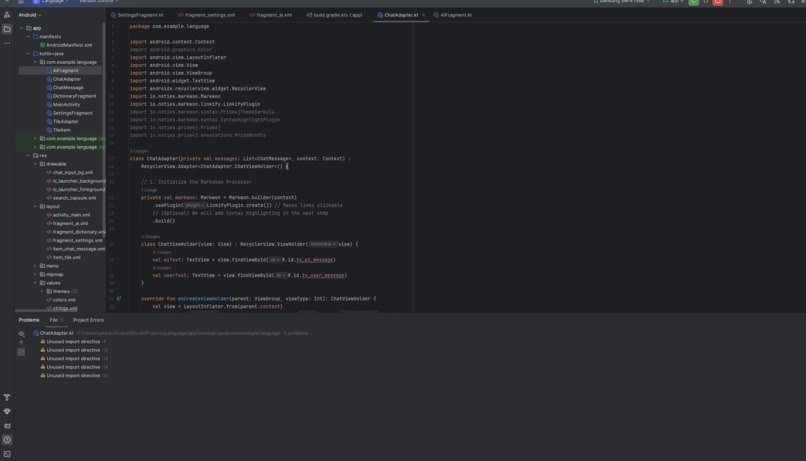The height and width of the screenshot is (461, 806).
Task: Select Unused import directive line 13 warning
Action: click(x=74, y=359)
